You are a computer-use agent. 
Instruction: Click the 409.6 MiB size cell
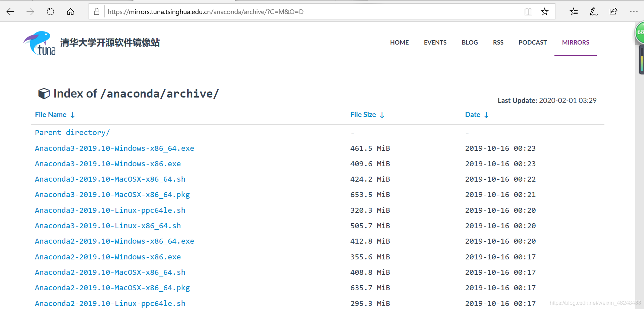[370, 164]
